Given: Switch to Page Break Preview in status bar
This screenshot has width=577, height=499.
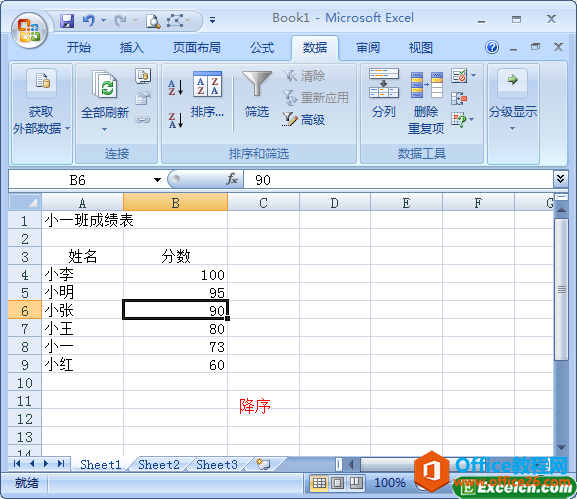Looking at the screenshot, I should 356,482.
